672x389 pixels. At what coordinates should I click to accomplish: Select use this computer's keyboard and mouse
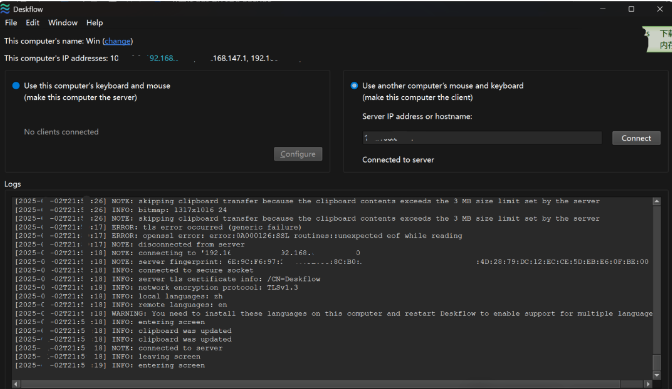16,86
